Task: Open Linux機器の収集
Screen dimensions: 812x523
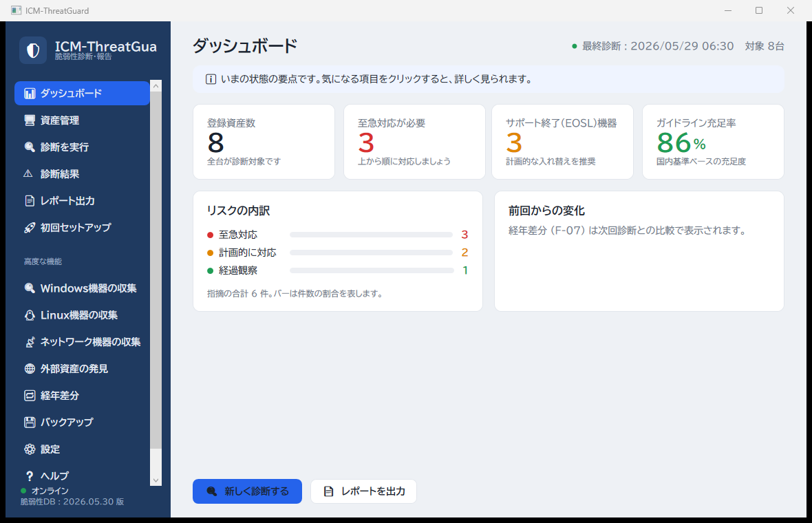Action: pyautogui.click(x=82, y=315)
